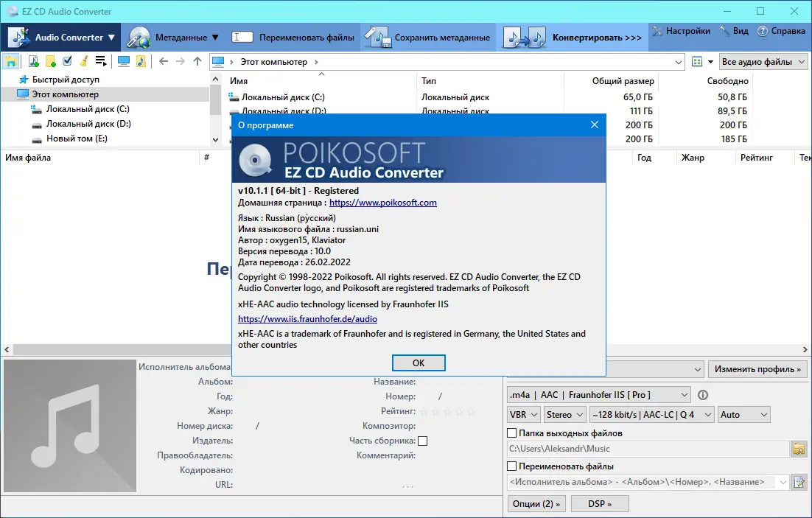Screen dimensions: 812x518
Task: Select Локальный диск (C:) in file list
Action: 283,97
